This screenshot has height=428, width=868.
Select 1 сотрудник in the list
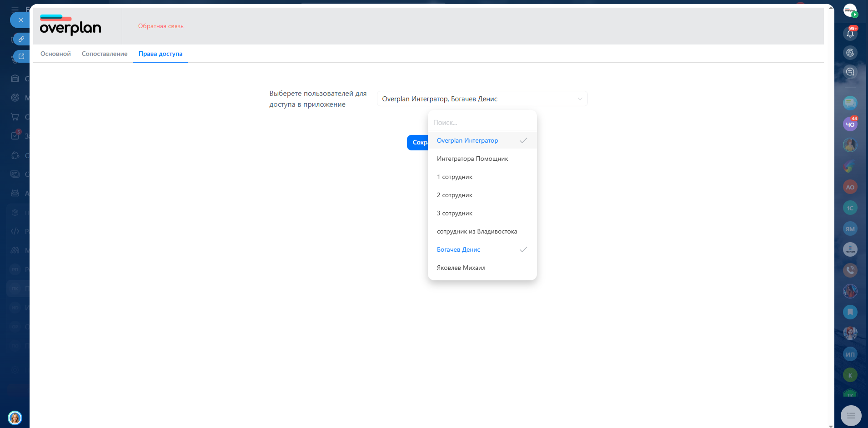pos(482,177)
